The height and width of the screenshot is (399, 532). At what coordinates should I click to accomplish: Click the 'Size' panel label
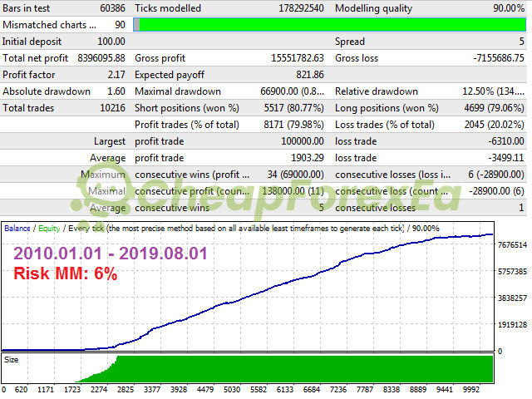[x=11, y=360]
